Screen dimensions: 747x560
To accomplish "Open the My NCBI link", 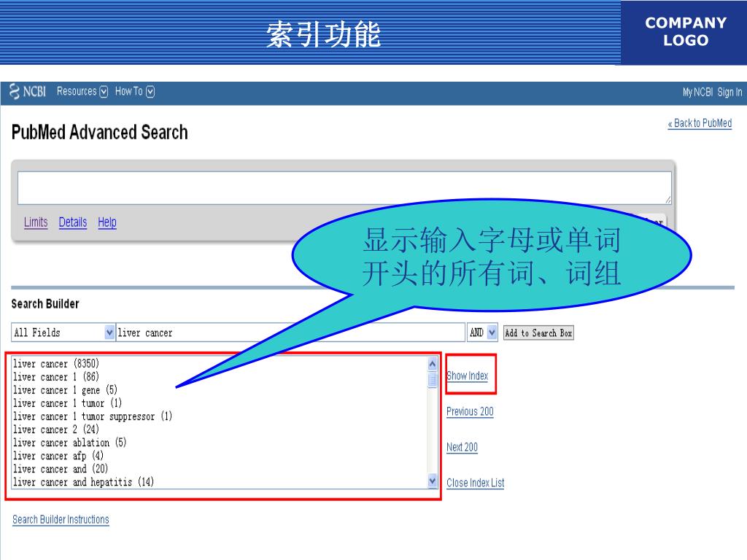I will tap(697, 92).
